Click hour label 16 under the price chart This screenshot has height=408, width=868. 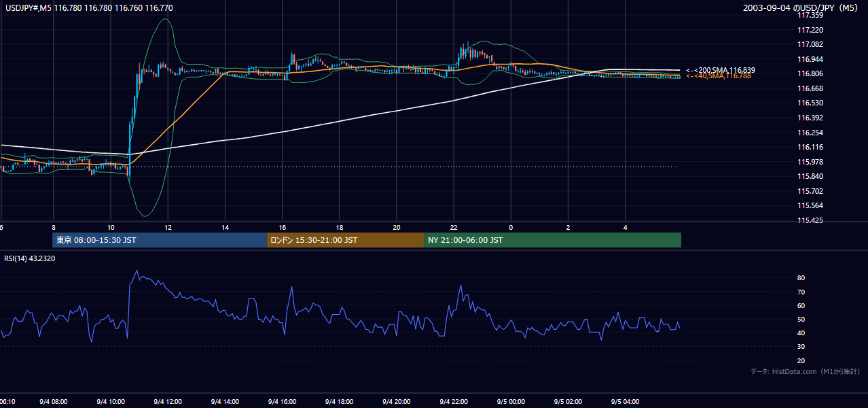(x=282, y=227)
